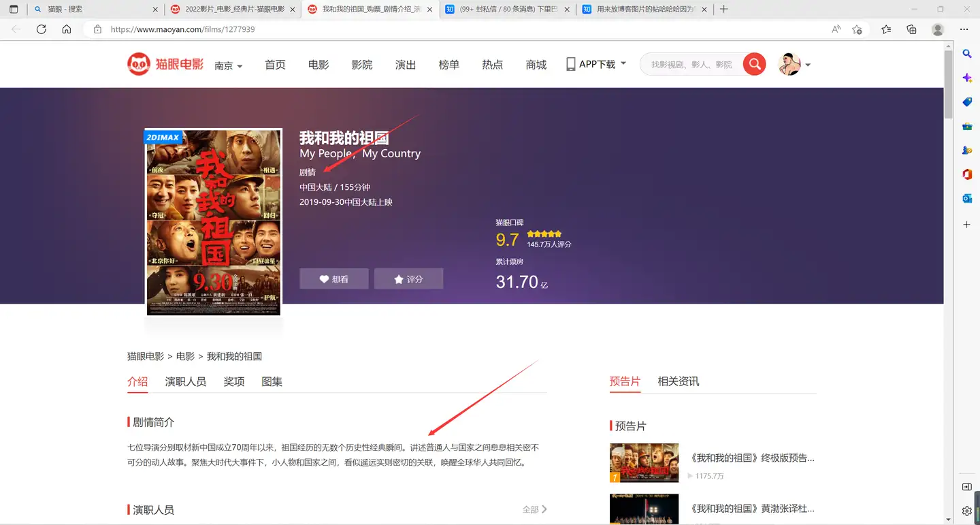Switch to the 2022影片 browser tab
This screenshot has height=525, width=980.
[233, 10]
